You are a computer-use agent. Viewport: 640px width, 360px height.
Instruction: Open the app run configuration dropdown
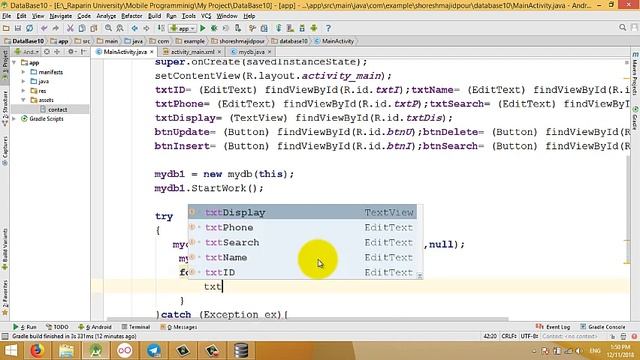click(x=183, y=28)
